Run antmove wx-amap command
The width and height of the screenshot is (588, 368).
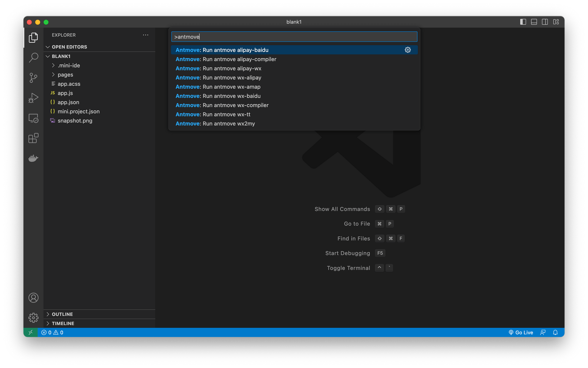(294, 87)
